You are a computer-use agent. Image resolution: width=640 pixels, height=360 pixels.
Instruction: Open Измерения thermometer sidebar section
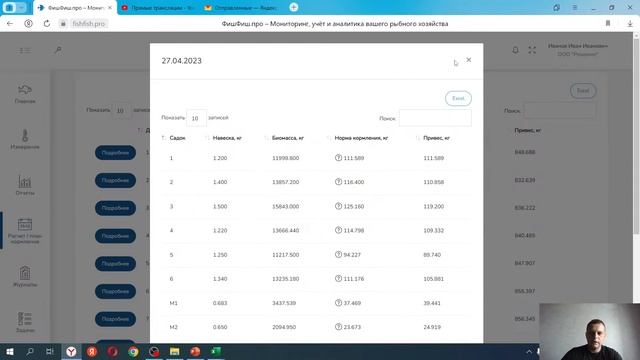[25, 139]
